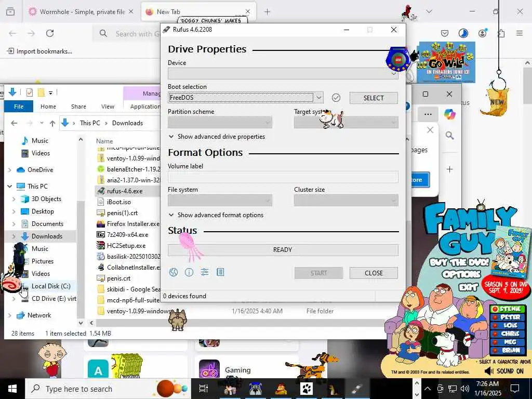
Task: Click SELECT button in Rufus
Action: pos(374,98)
